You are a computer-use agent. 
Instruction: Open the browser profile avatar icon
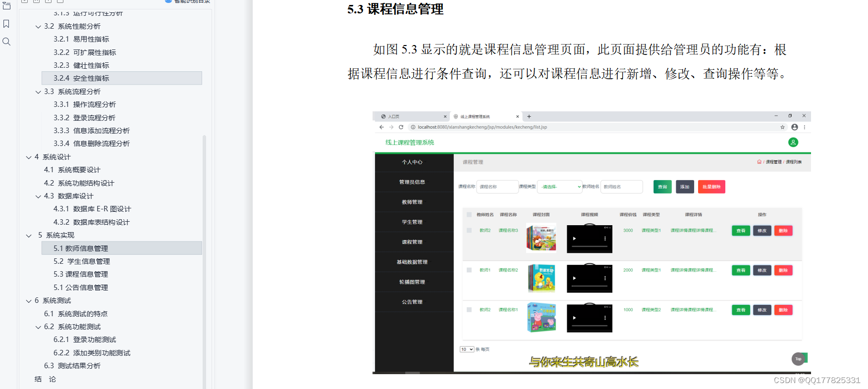click(x=795, y=127)
